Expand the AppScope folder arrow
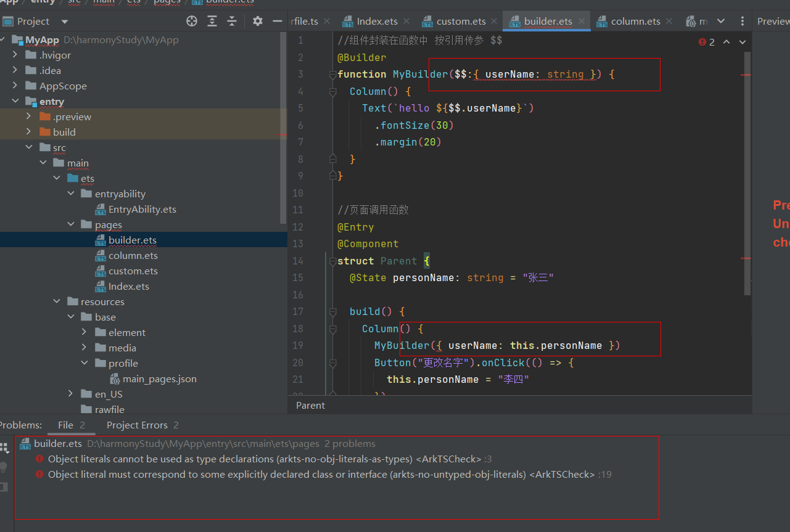The image size is (790, 532). pyautogui.click(x=15, y=86)
